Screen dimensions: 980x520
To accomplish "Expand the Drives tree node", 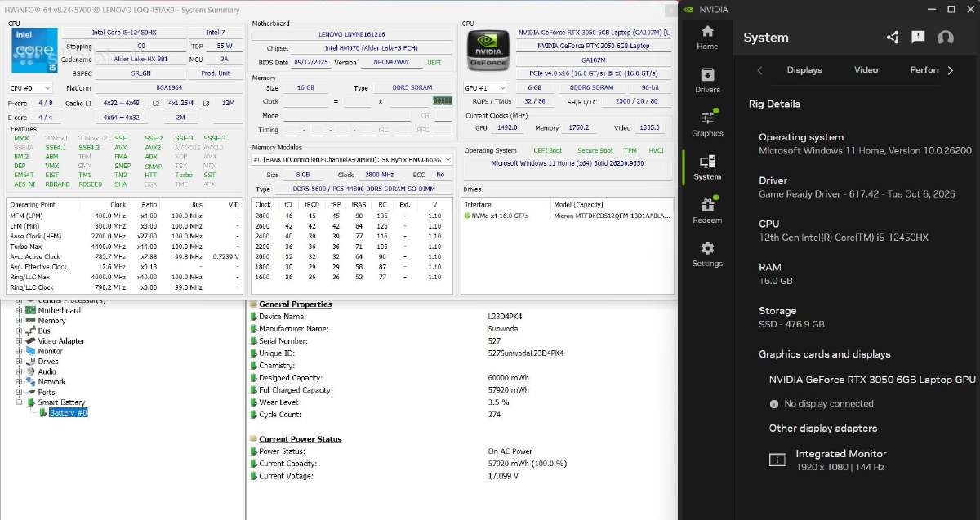I will [x=20, y=362].
